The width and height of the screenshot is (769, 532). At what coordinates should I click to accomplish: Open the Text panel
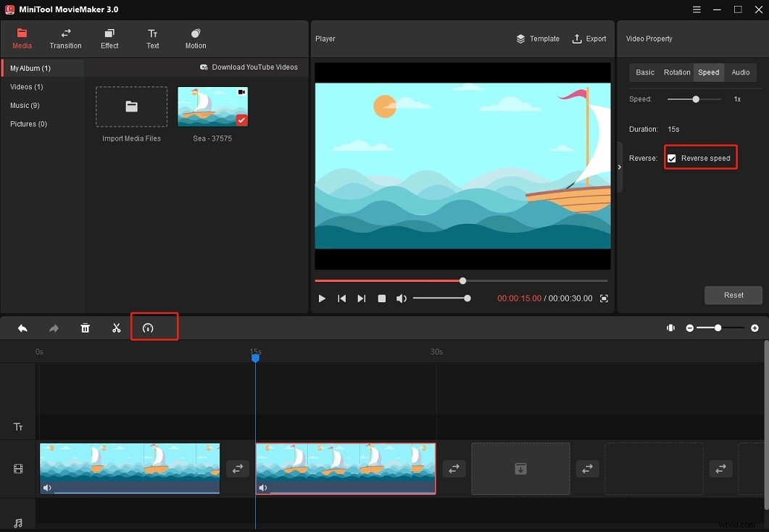(152, 38)
